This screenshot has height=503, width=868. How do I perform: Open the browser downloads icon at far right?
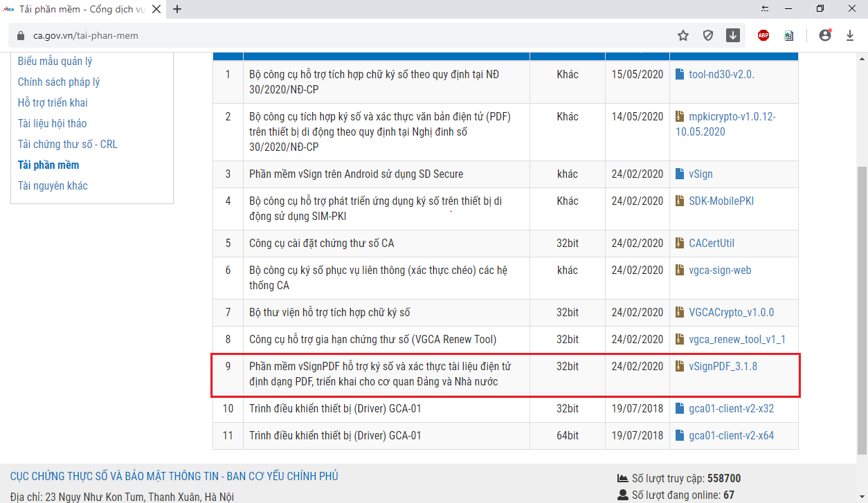(850, 35)
